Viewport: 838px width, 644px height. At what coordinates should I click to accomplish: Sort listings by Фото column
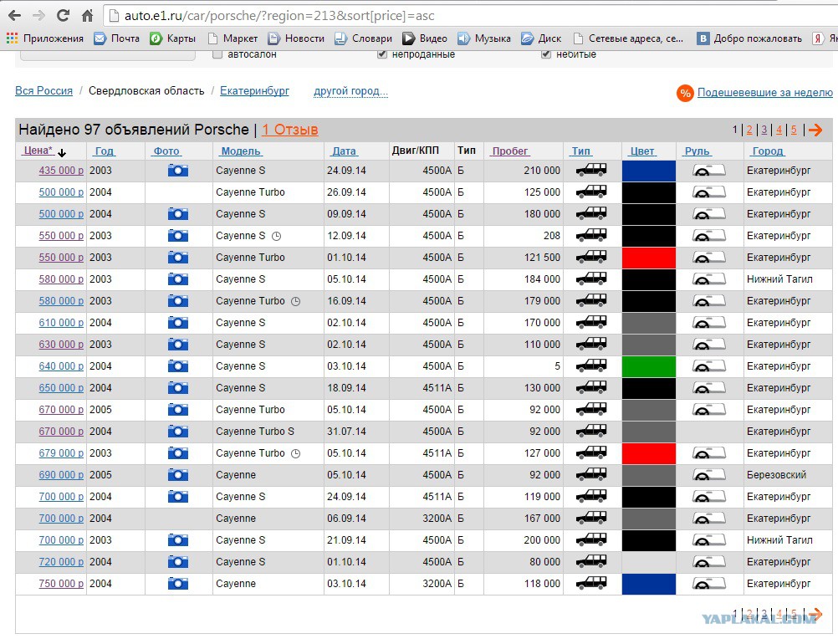click(x=166, y=151)
